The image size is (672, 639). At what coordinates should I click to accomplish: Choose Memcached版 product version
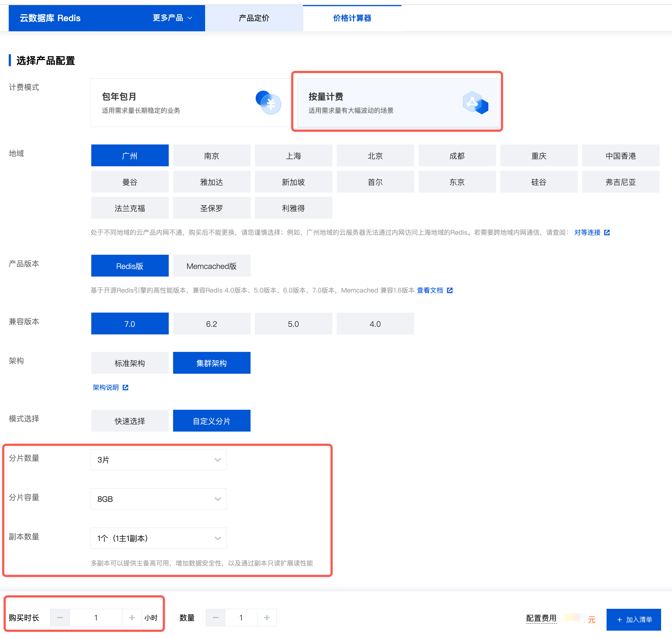click(x=211, y=266)
